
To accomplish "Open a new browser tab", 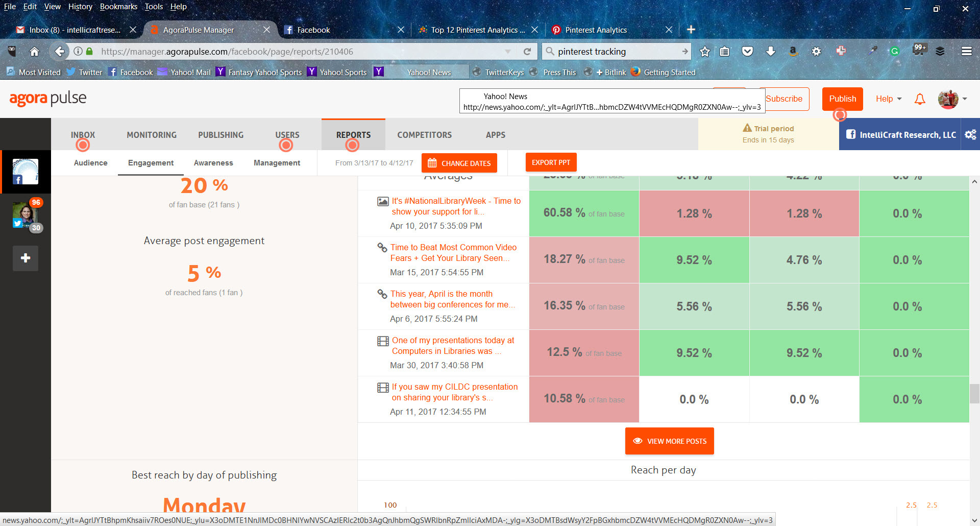I will (691, 30).
